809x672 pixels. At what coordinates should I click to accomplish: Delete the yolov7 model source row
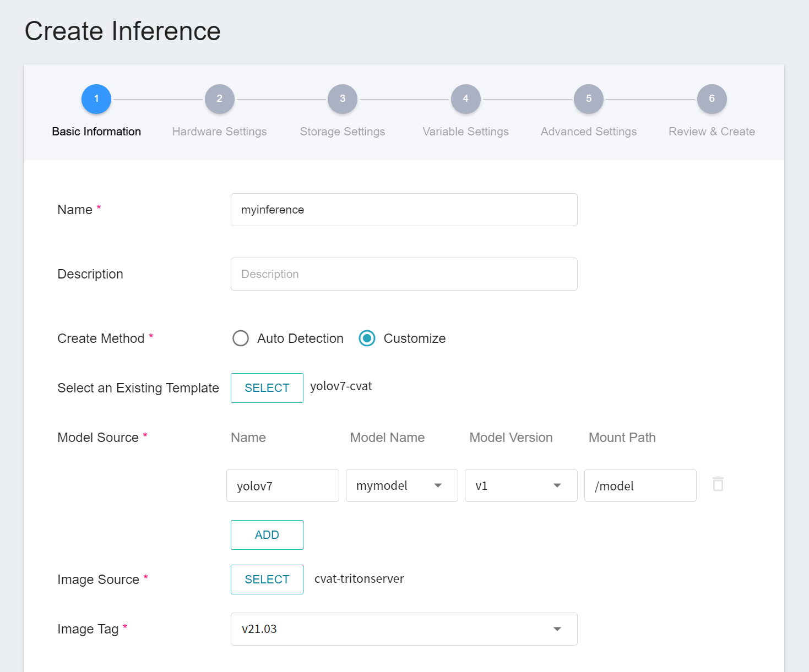[718, 484]
